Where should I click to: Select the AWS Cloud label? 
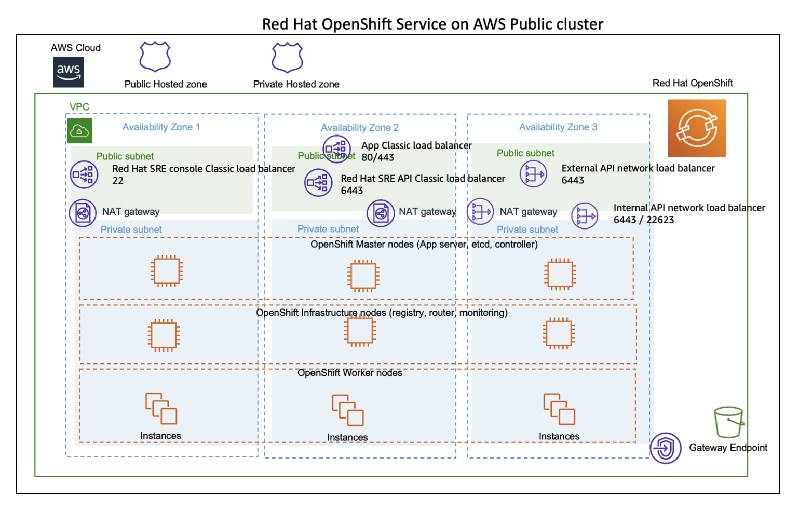[76, 48]
